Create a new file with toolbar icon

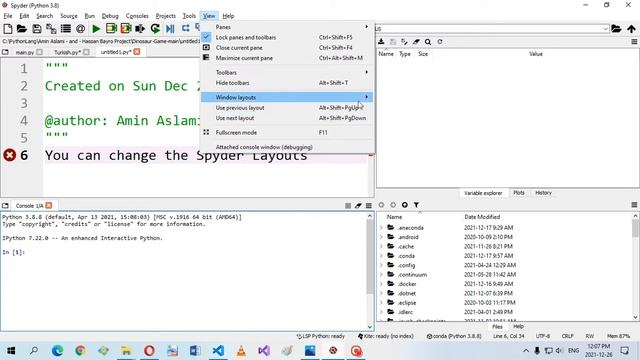pos(8,29)
